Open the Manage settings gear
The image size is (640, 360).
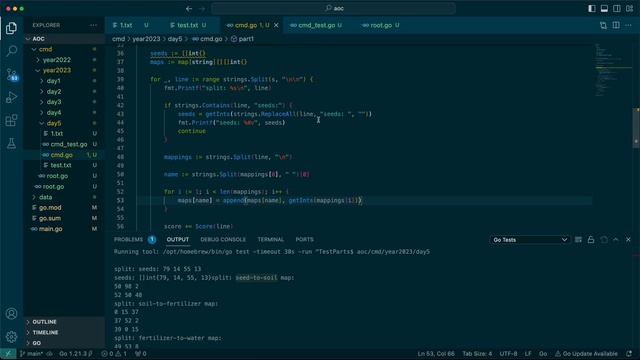click(11, 337)
